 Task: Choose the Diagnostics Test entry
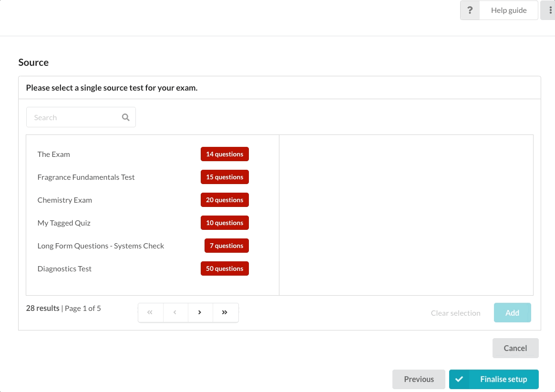(x=64, y=268)
